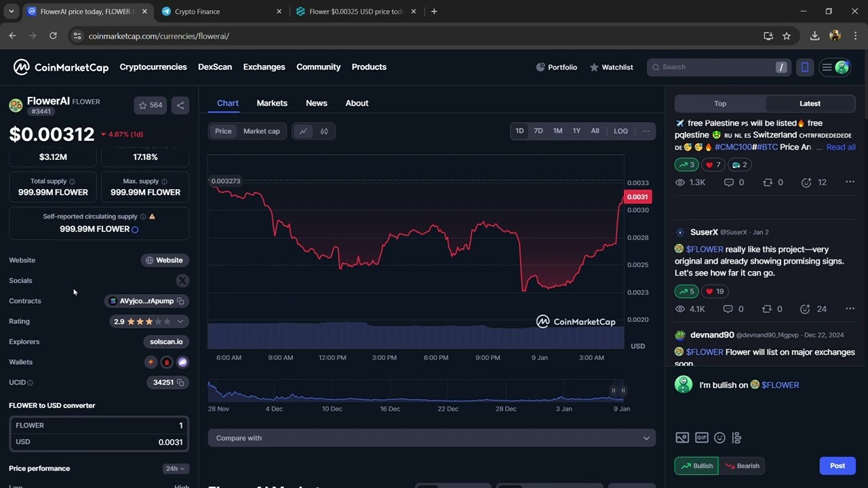The width and height of the screenshot is (868, 488).
Task: Click the CoinMarketCap logo
Action: point(61,67)
